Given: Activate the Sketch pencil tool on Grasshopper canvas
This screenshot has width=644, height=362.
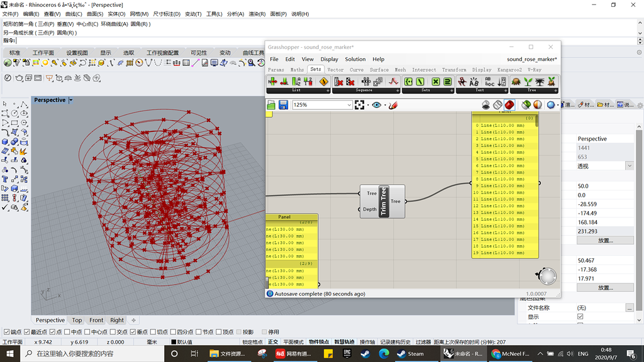Looking at the screenshot, I should (x=392, y=105).
